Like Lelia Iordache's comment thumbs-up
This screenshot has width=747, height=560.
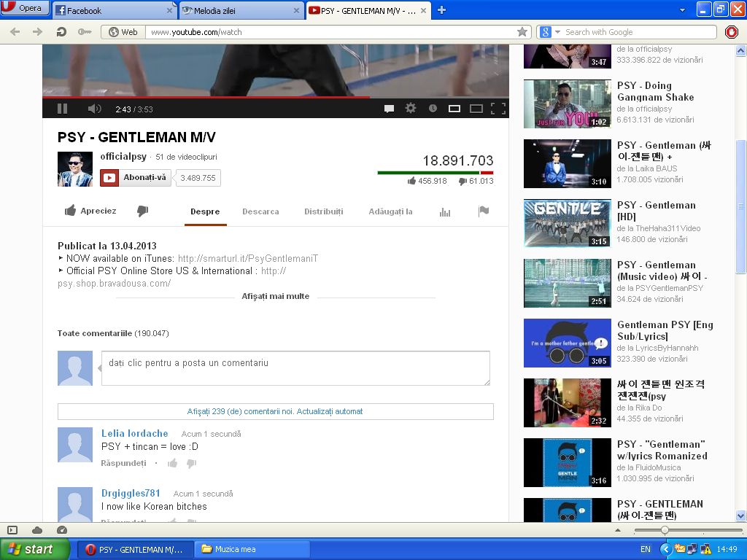click(x=172, y=463)
